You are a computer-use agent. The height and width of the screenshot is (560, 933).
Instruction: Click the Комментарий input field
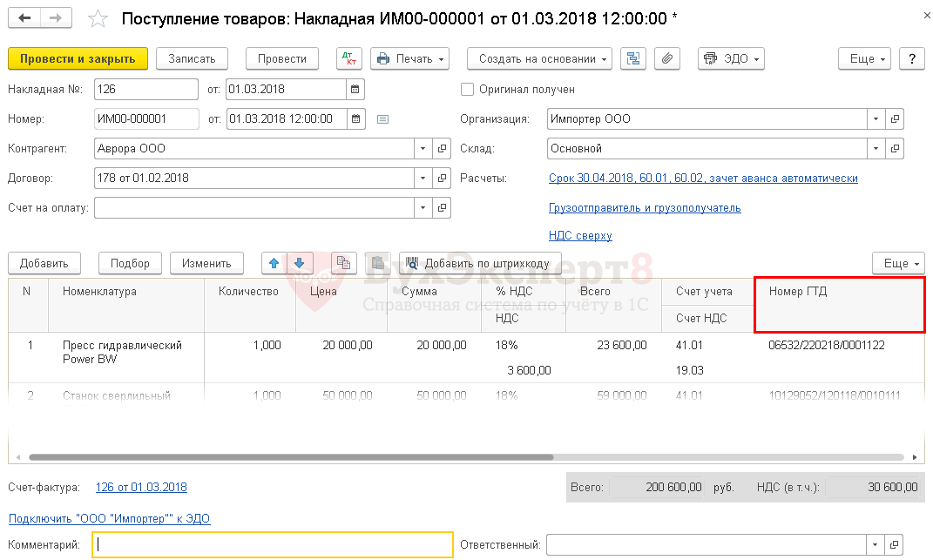pos(274,545)
